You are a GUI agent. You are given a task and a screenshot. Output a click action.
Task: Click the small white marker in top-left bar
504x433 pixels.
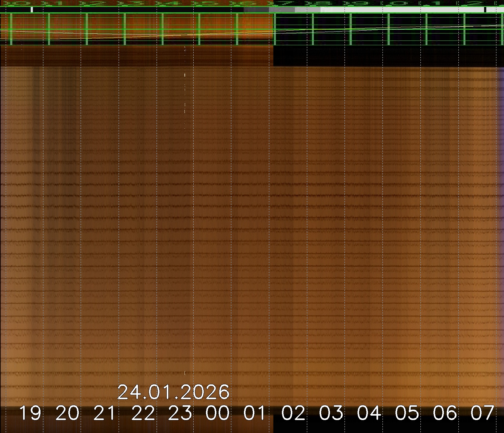32,10
